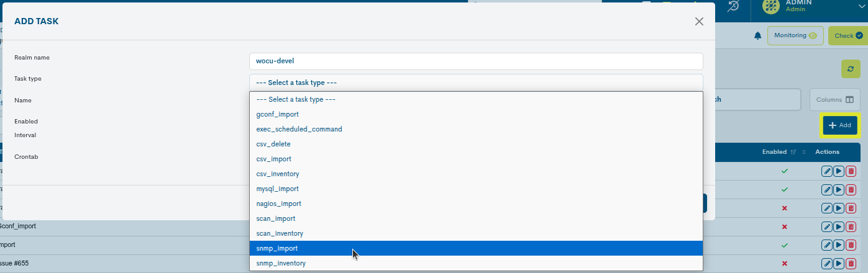Choose csv_delete task type

click(476, 144)
